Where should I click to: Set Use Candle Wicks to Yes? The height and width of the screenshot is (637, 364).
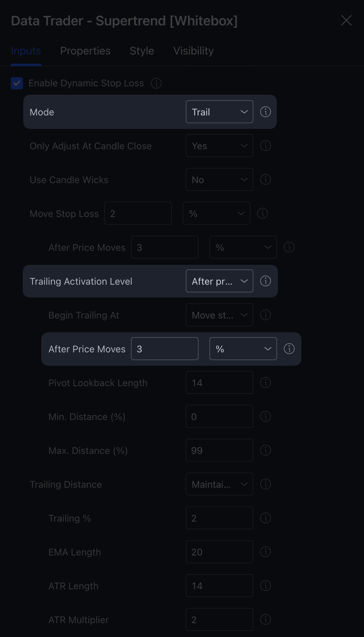219,179
